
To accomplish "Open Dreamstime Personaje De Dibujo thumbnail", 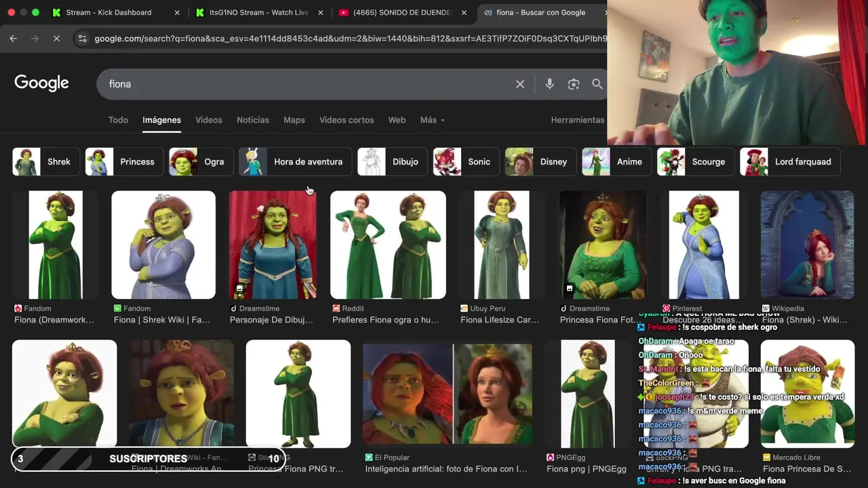I will pos(273,245).
